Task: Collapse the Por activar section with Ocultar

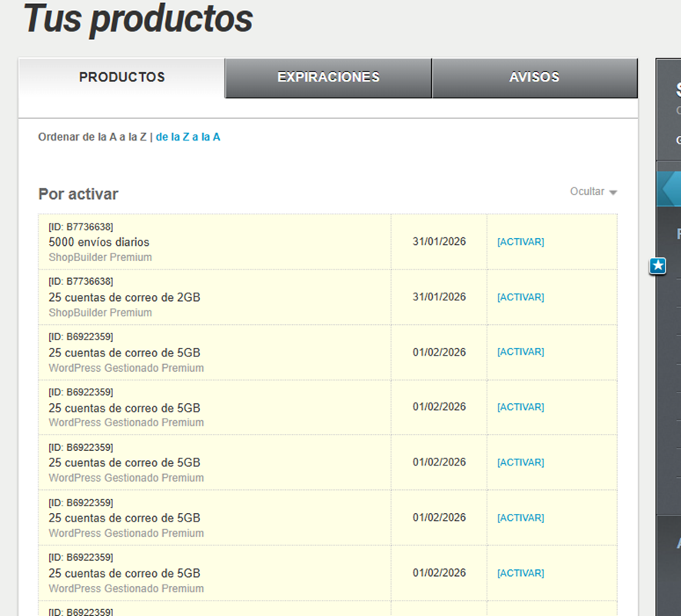Action: click(x=593, y=192)
